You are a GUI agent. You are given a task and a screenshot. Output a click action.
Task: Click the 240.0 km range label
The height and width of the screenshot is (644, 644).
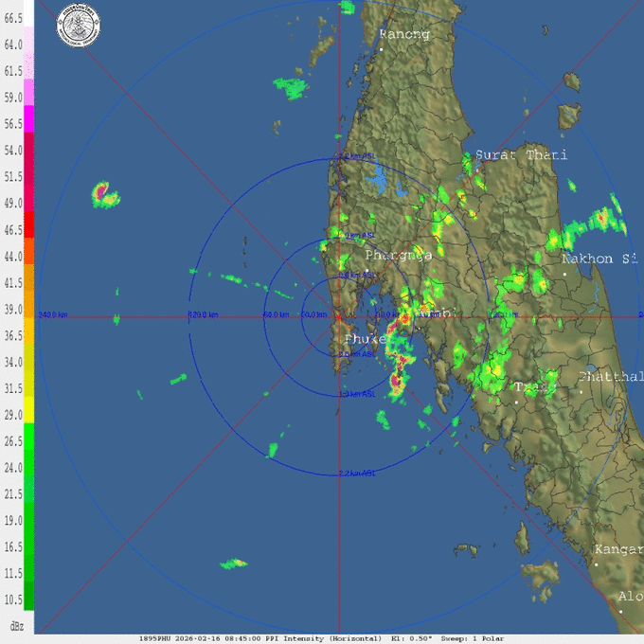(52, 314)
